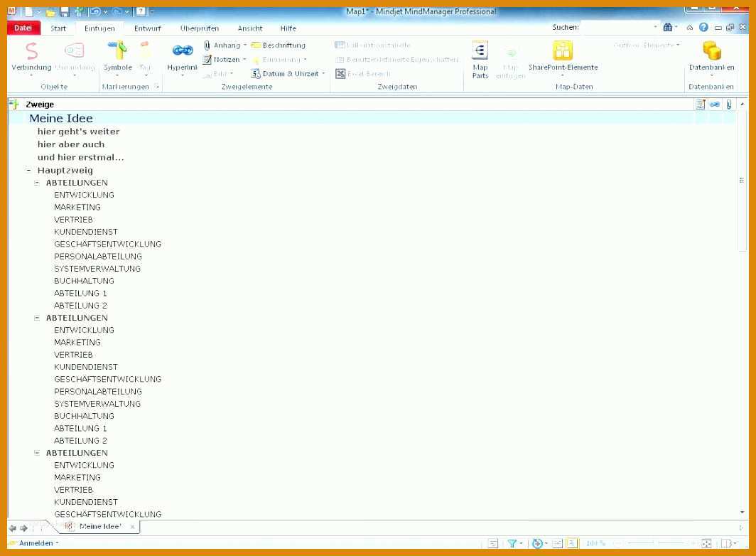Switch to the Ansicht tab
The width and height of the screenshot is (756, 556).
pos(250,28)
